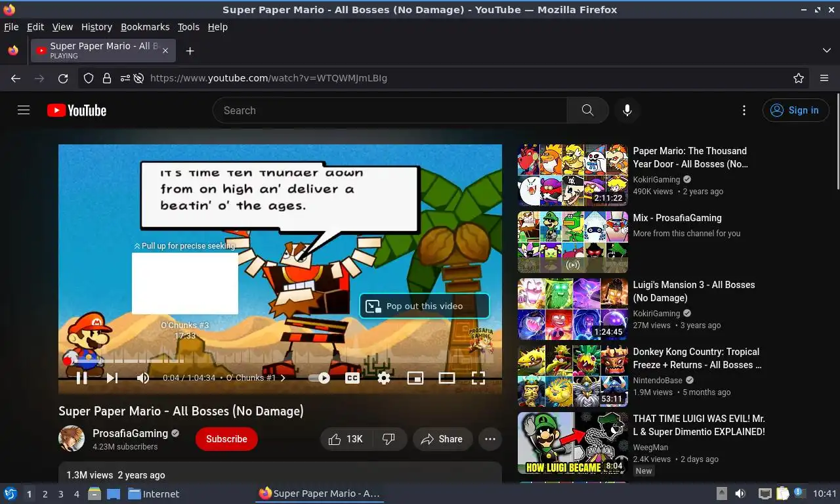Open Luigi's Mansion 3 All Bosses title
840x504 pixels.
[694, 291]
